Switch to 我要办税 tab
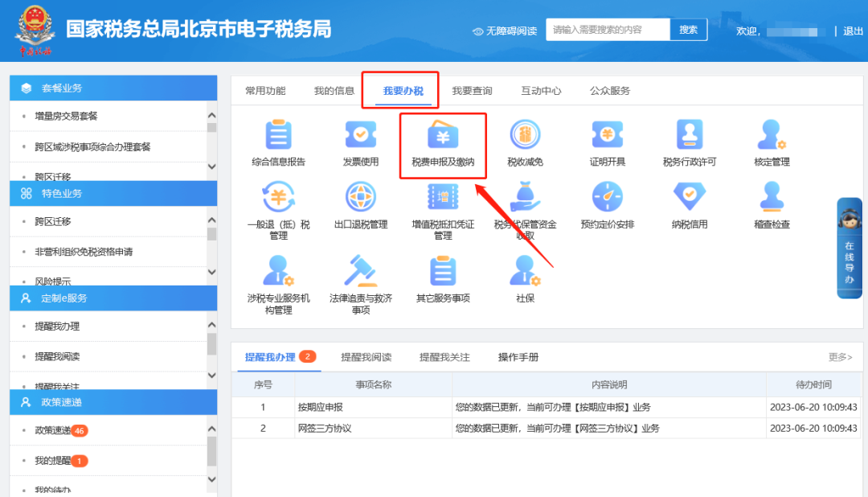 click(x=403, y=91)
